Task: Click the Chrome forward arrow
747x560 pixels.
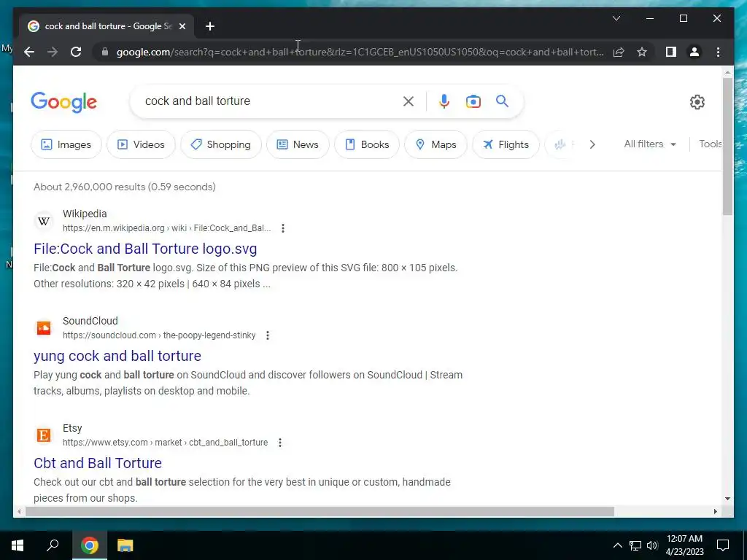Action: [x=53, y=52]
